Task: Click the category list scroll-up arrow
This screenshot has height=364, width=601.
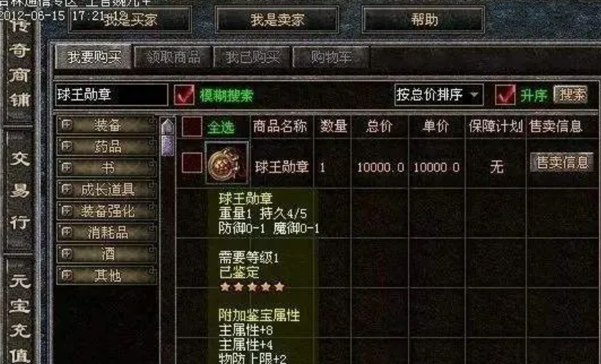Action: (x=167, y=126)
